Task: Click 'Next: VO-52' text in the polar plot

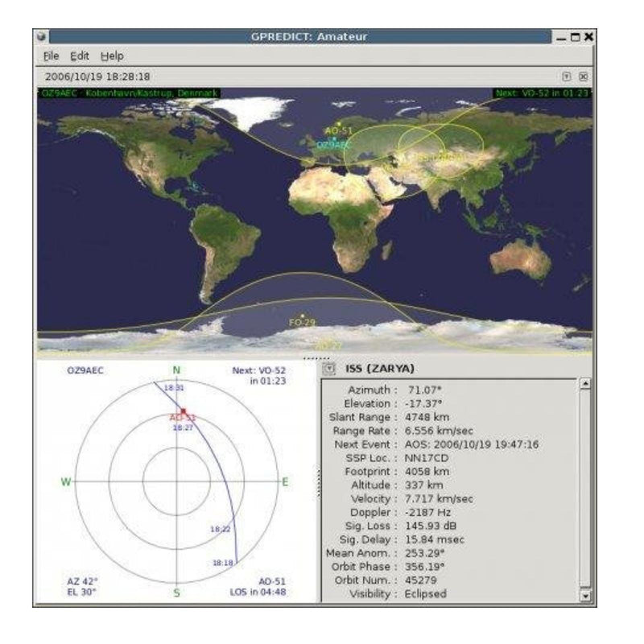Action: point(258,370)
